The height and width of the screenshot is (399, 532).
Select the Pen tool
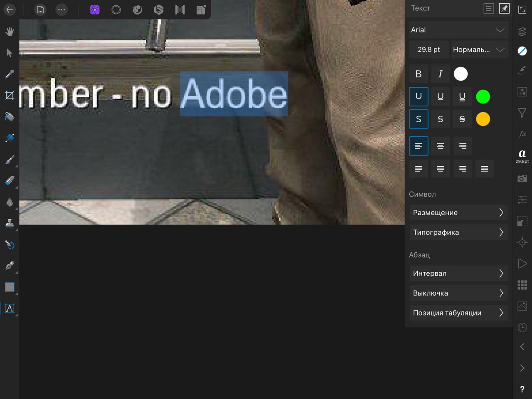coord(10,266)
